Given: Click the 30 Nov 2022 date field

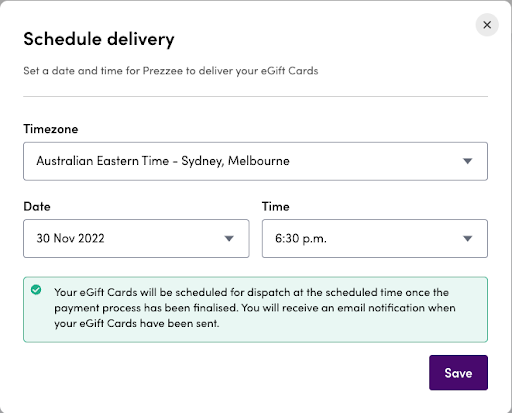Looking at the screenshot, I should coord(136,238).
